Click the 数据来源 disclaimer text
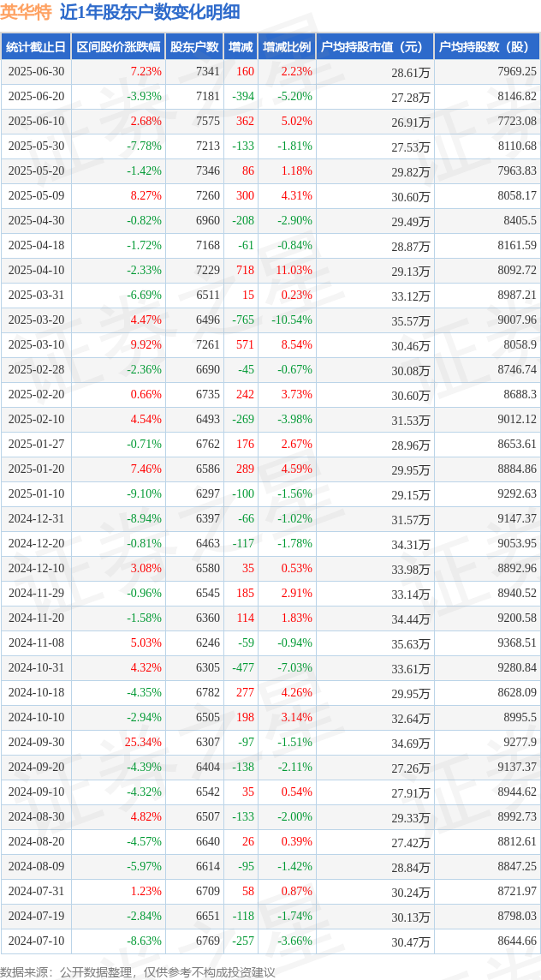The height and width of the screenshot is (980, 541). pyautogui.click(x=138, y=972)
